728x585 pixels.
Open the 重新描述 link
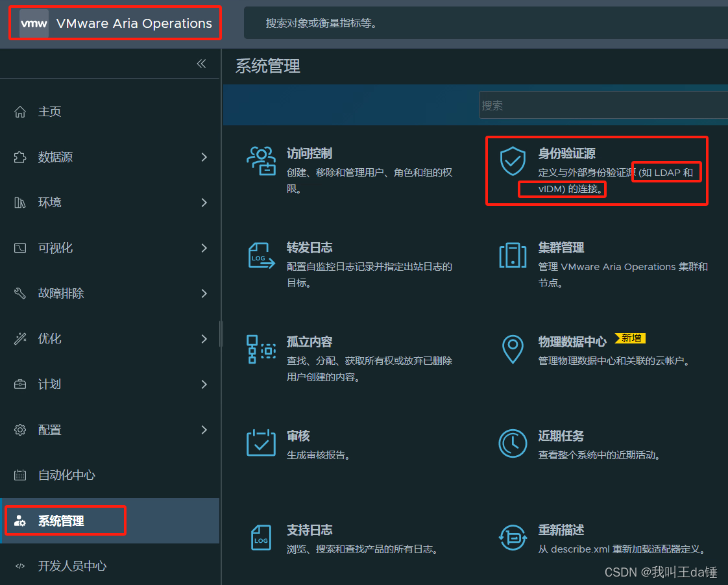point(561,530)
